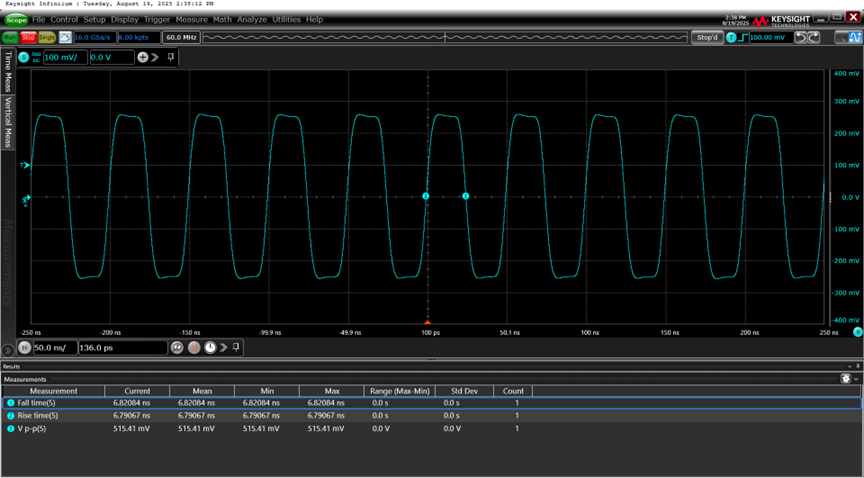Click the rising edge trigger slope icon
864x478 pixels.
pos(743,37)
